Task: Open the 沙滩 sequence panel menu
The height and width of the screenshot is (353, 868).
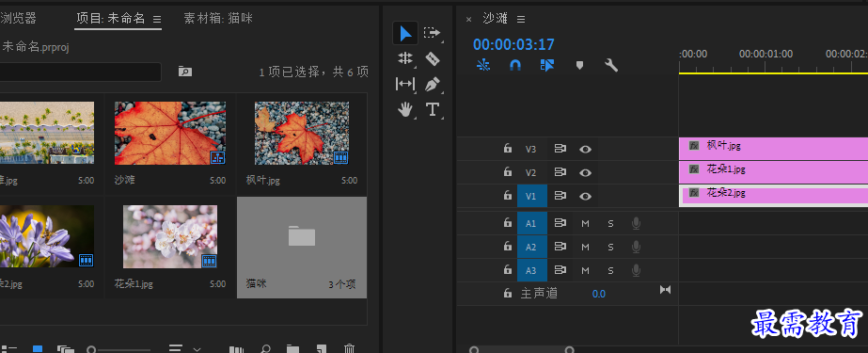Action: [x=521, y=19]
